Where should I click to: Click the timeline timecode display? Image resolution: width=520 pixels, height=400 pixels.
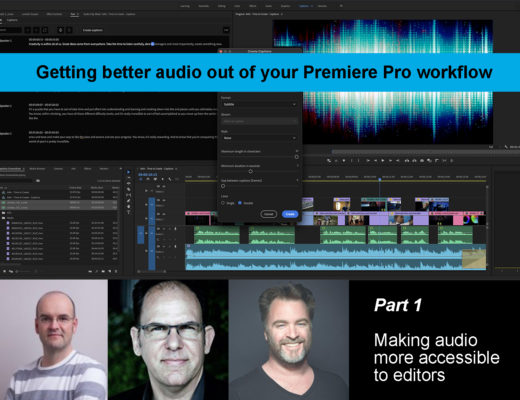pyautogui.click(x=148, y=174)
